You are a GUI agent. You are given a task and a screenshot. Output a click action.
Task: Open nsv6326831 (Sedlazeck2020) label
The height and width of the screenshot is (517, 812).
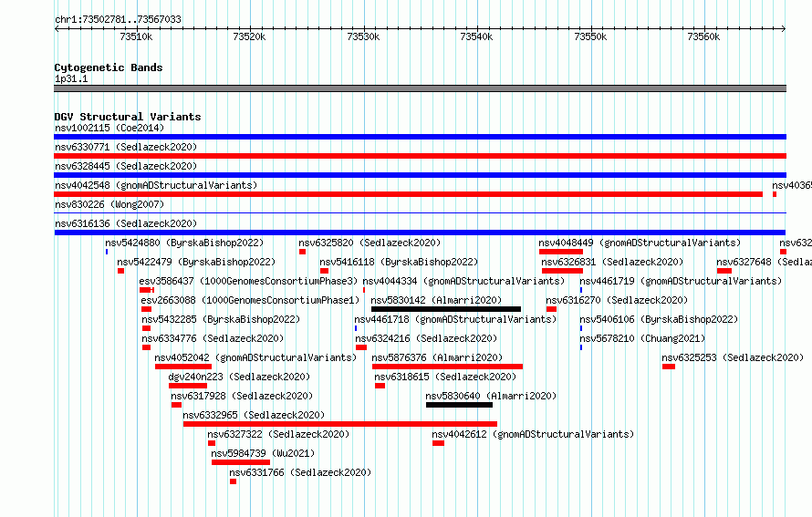click(x=612, y=262)
